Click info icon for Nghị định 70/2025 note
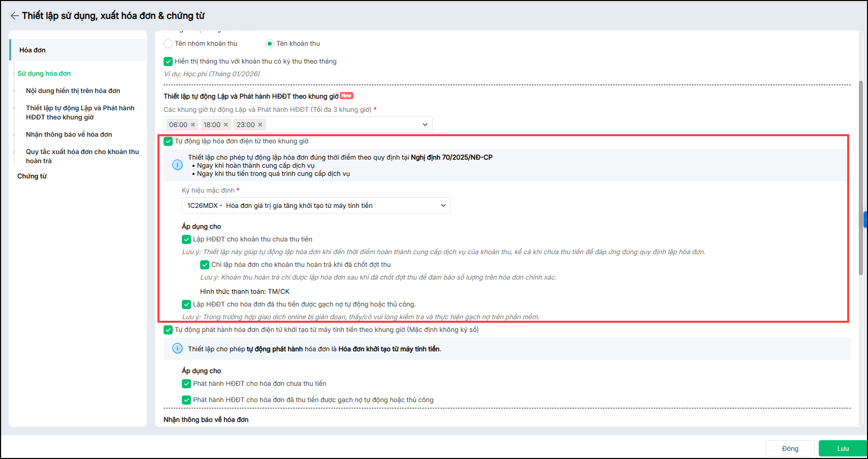 tap(177, 165)
